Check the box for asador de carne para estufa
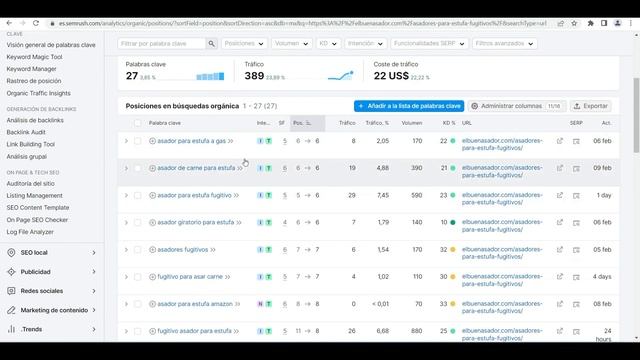 click(138, 168)
